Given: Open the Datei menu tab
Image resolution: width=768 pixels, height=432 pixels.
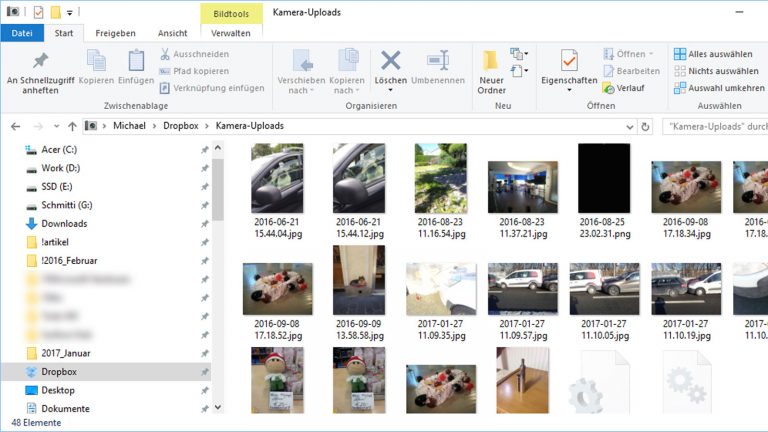Looking at the screenshot, I should click(20, 33).
